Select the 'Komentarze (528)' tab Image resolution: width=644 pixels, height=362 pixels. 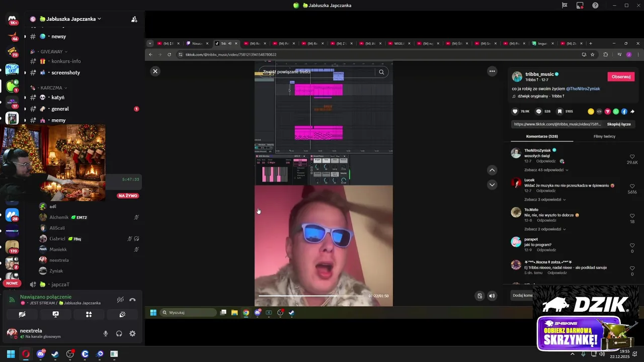click(x=542, y=136)
